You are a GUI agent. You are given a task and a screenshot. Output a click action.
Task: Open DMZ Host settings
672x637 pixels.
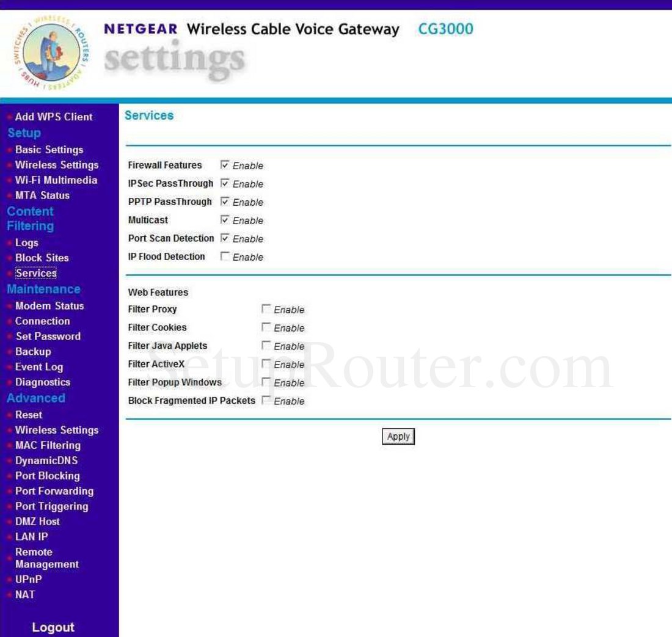(37, 522)
